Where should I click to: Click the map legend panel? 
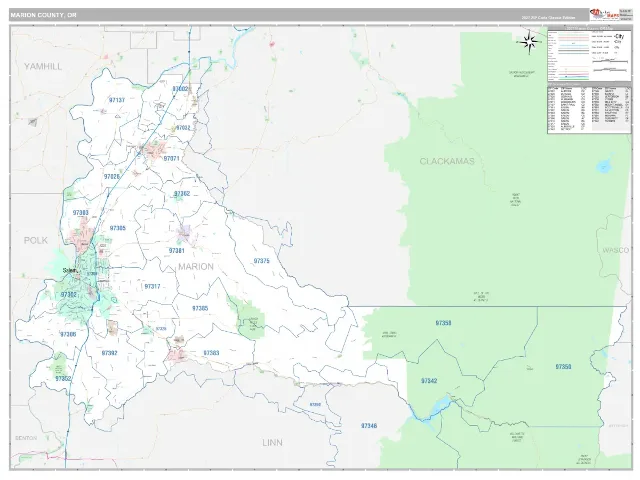pos(589,55)
